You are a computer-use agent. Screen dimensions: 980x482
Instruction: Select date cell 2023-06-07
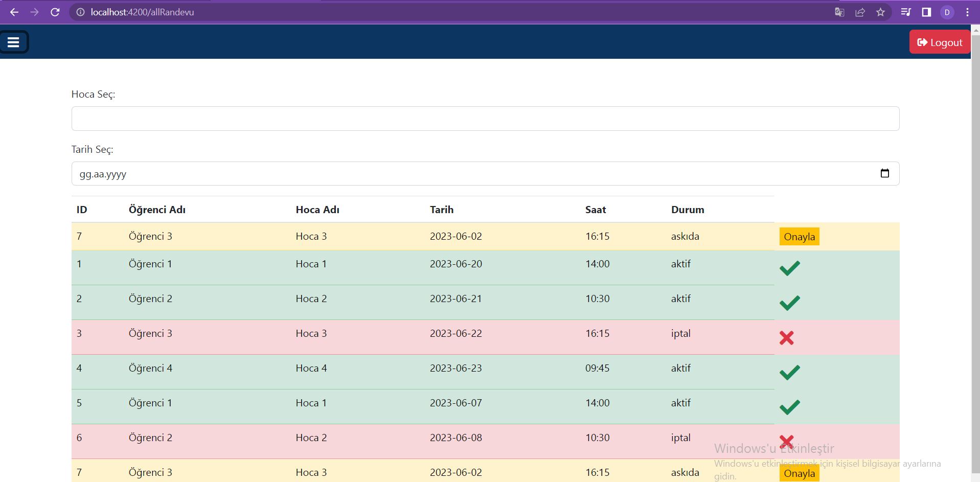pos(456,403)
